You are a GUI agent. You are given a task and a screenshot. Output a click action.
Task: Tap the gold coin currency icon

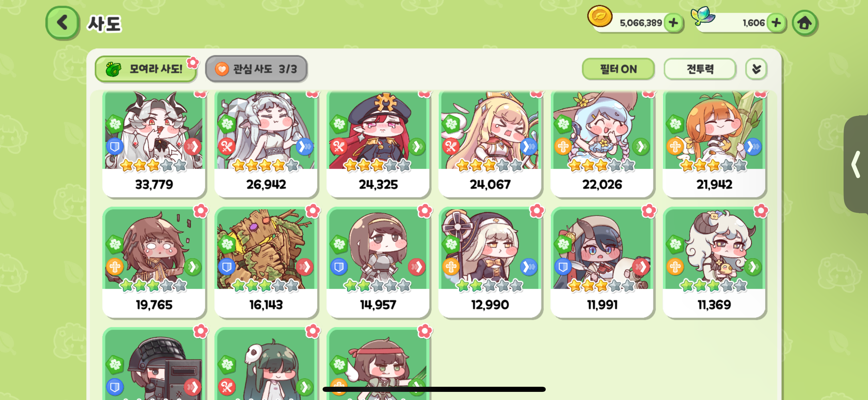600,16
